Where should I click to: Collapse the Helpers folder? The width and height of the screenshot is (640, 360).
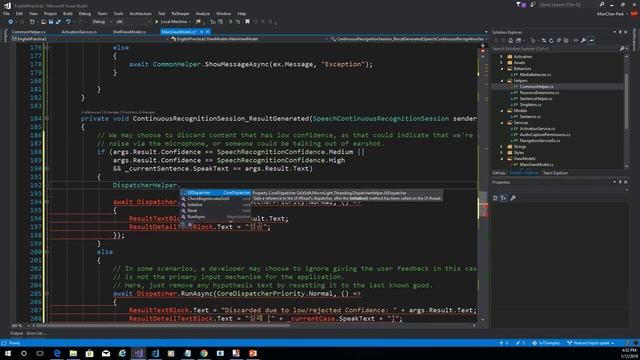point(502,81)
